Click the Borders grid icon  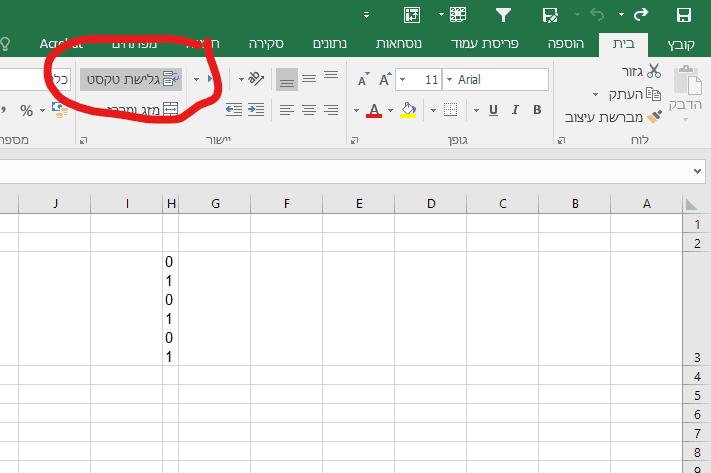point(450,110)
